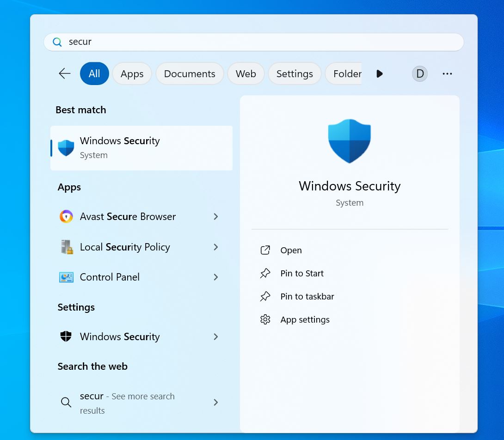Select the All filter tab
The image size is (504, 440).
point(94,73)
